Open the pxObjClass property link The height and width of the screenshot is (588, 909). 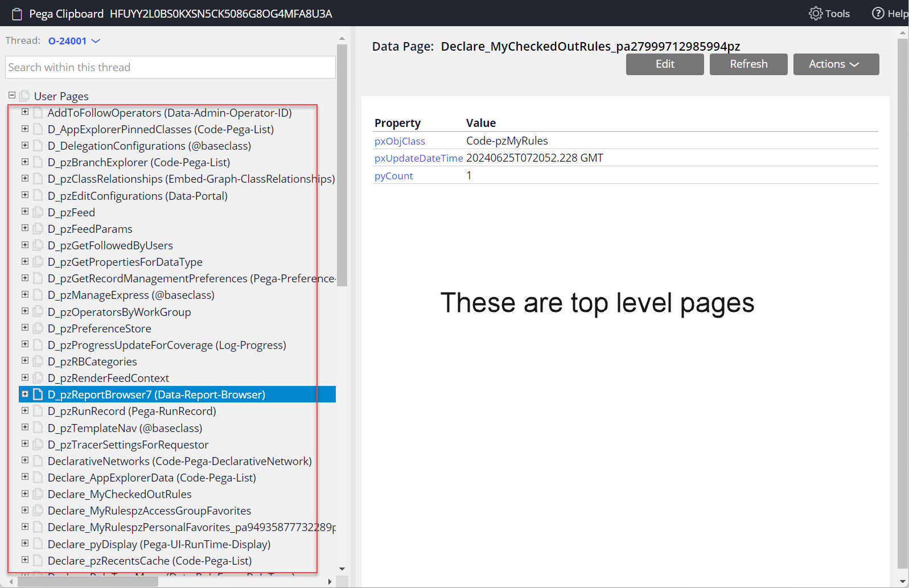pyautogui.click(x=400, y=141)
